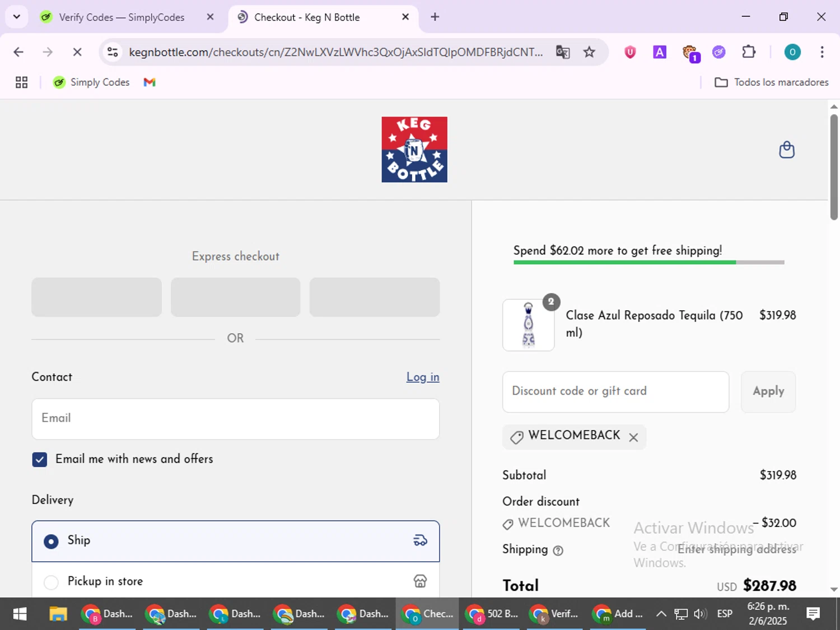Image resolution: width=840 pixels, height=630 pixels.
Task: Click the Keg N Bottle logo
Action: pos(414,150)
